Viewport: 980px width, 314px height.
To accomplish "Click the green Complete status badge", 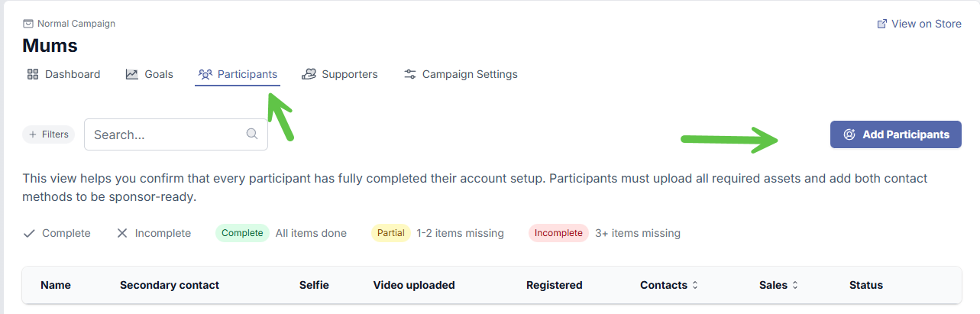I will (x=242, y=233).
